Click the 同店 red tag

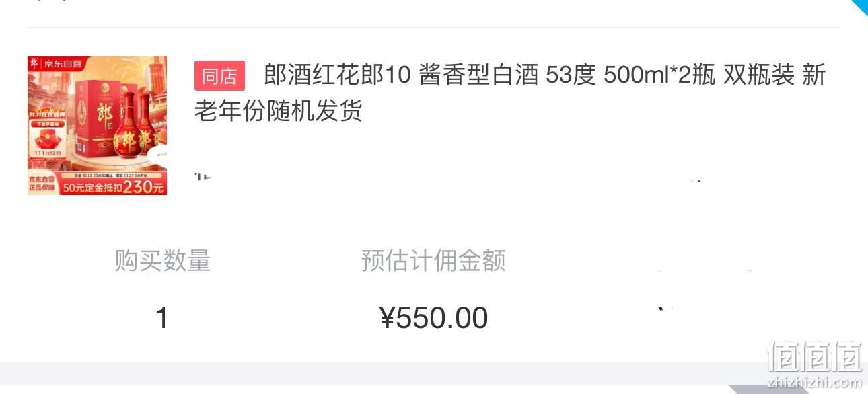pyautogui.click(x=219, y=76)
